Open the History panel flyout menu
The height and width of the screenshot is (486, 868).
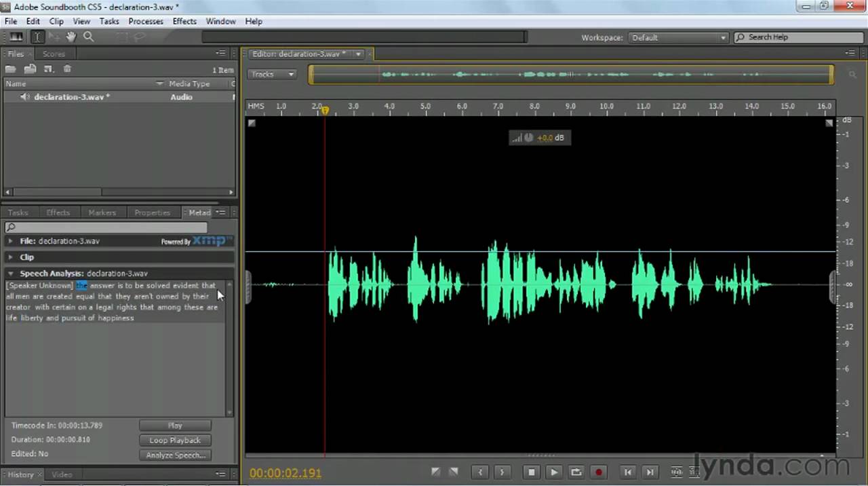click(221, 474)
